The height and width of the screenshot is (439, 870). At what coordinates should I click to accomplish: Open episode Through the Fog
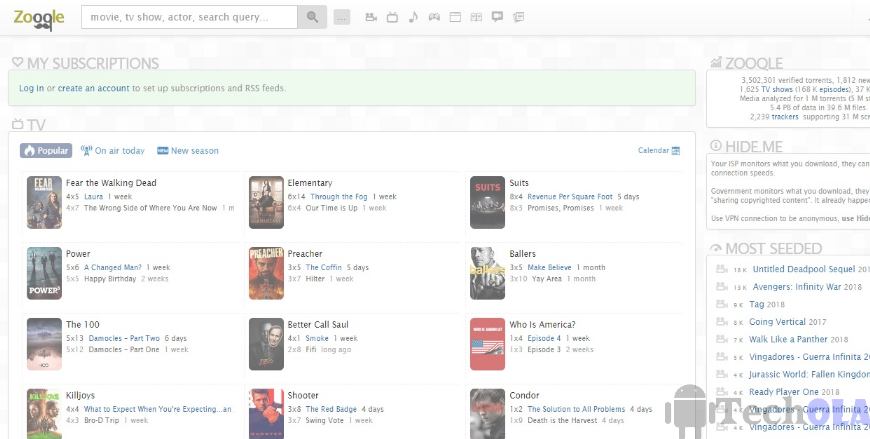(338, 196)
